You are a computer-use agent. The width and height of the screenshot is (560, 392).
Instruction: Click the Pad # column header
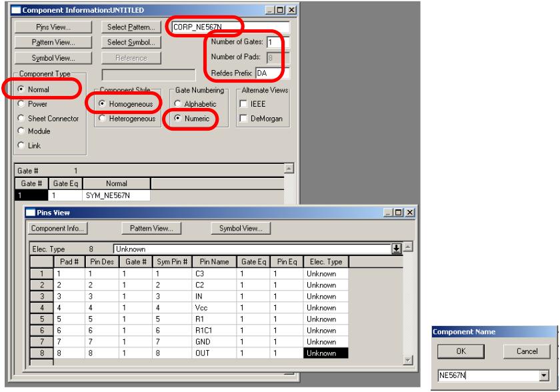(x=69, y=262)
